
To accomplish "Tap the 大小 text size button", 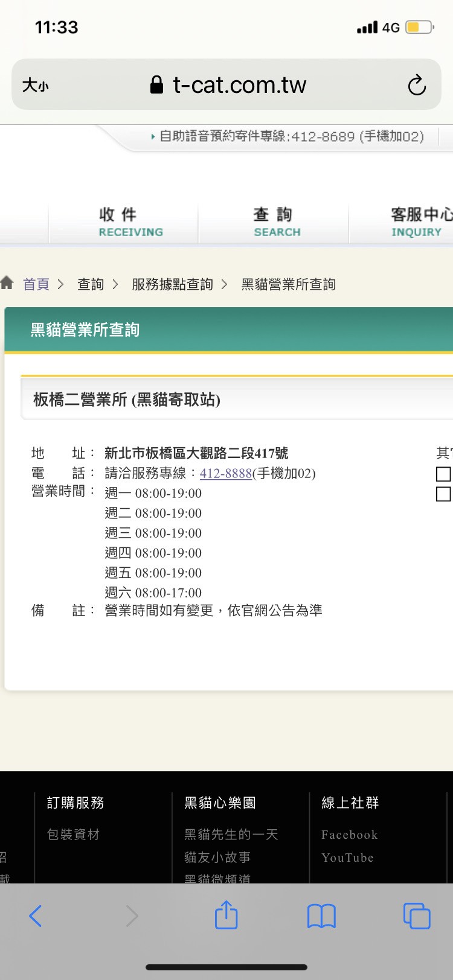I will pos(35,85).
